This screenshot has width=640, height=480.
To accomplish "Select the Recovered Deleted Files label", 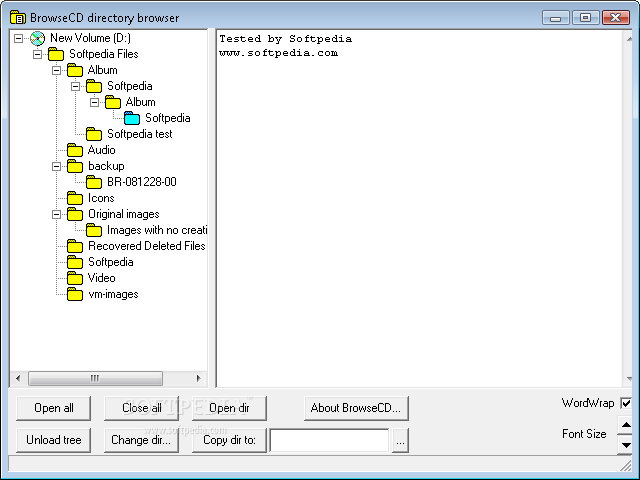I will (x=147, y=246).
